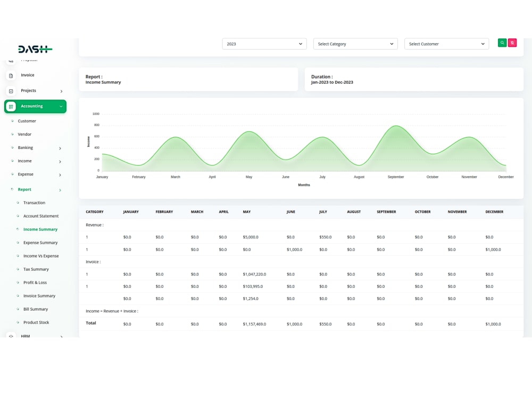Image resolution: width=532 pixels, height=399 pixels.
Task: Click the May peak on the income chart
Action: (248, 130)
